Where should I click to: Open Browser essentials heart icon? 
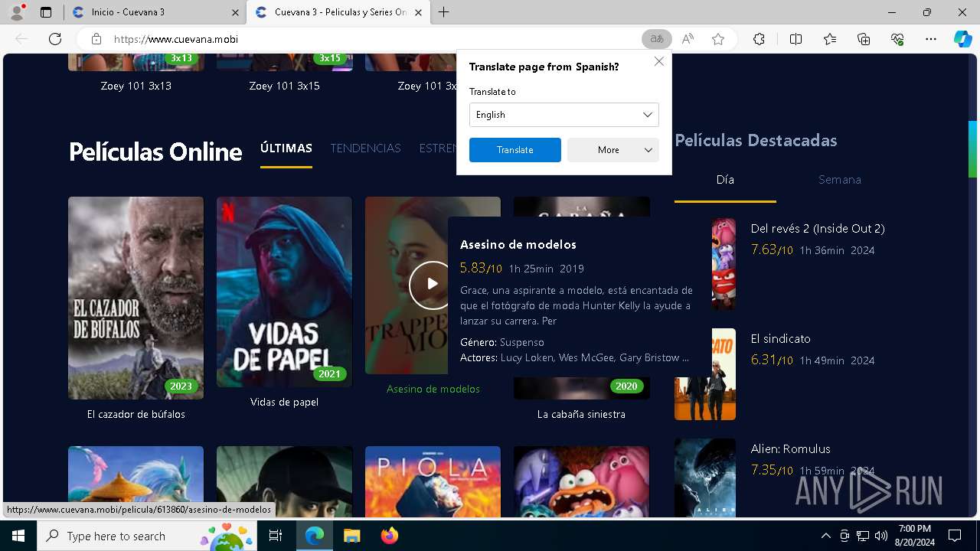(897, 39)
